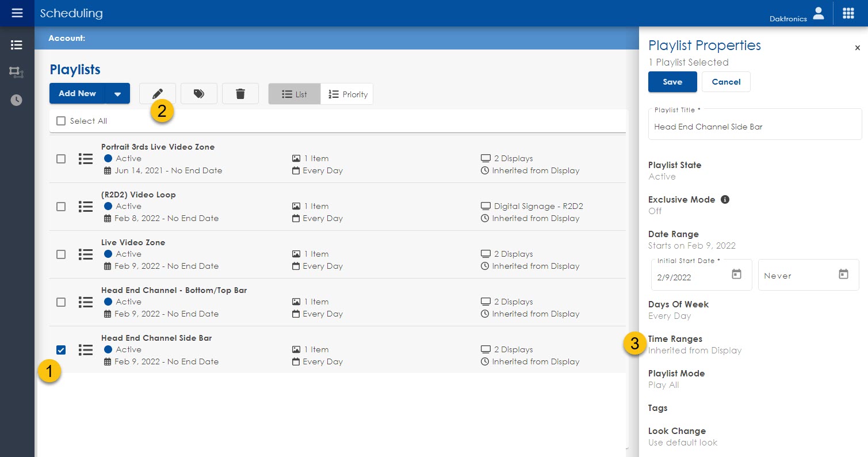
Task: Click the pencil edit playlist icon
Action: point(158,94)
